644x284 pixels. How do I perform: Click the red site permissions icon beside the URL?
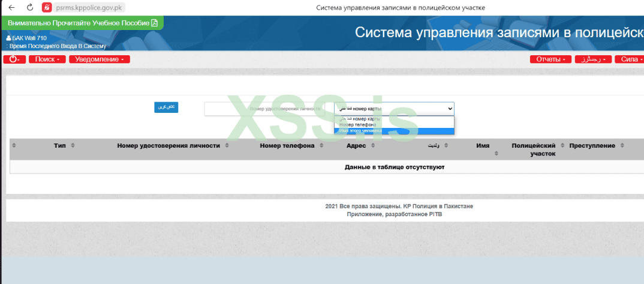click(x=47, y=7)
